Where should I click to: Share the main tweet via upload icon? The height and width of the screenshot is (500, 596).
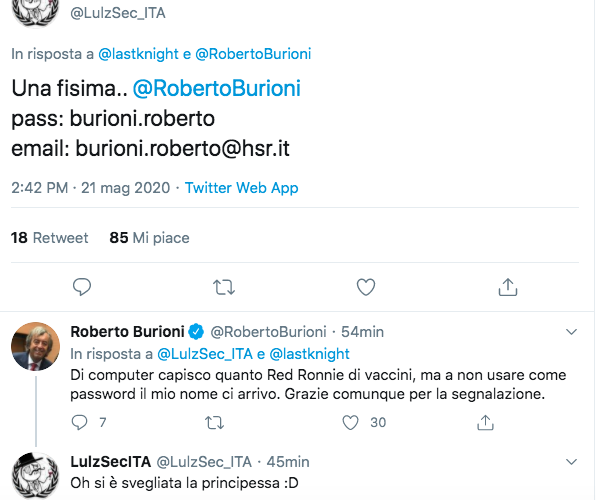508,287
